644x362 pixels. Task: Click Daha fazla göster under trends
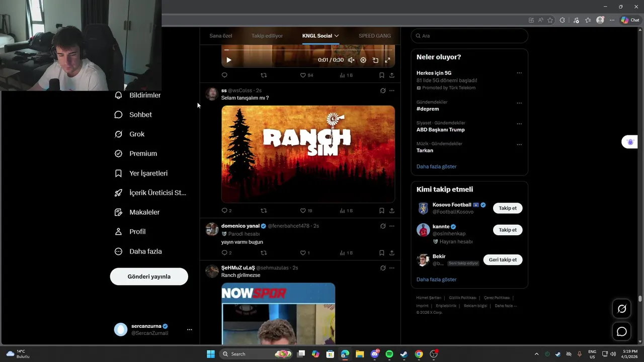pos(436,166)
